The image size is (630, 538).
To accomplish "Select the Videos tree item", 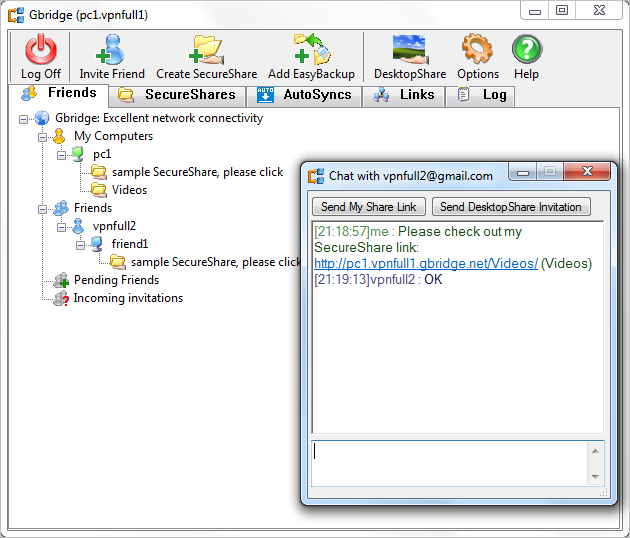I will 129,190.
